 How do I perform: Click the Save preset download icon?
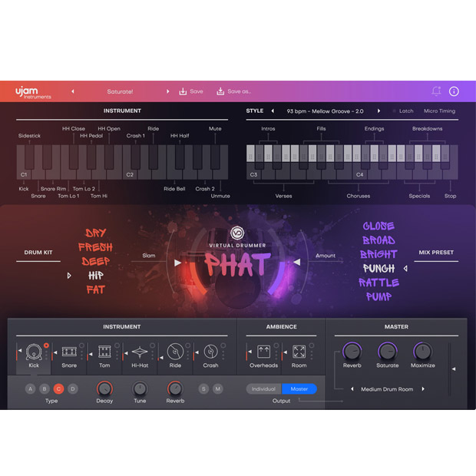(183, 91)
